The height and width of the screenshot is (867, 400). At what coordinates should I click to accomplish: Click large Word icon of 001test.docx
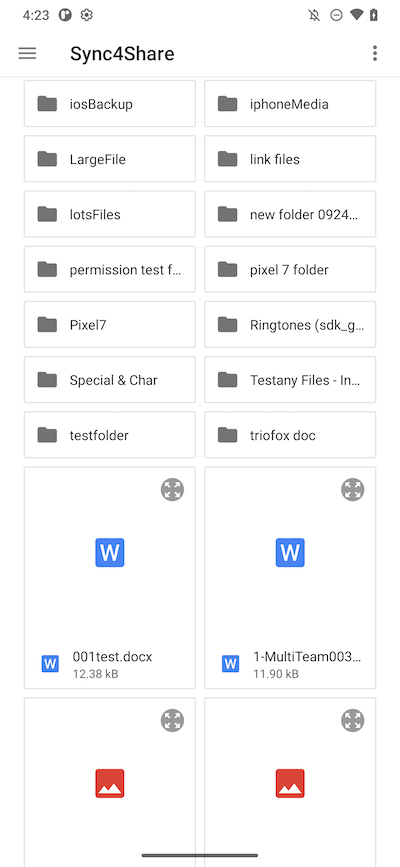click(x=110, y=552)
